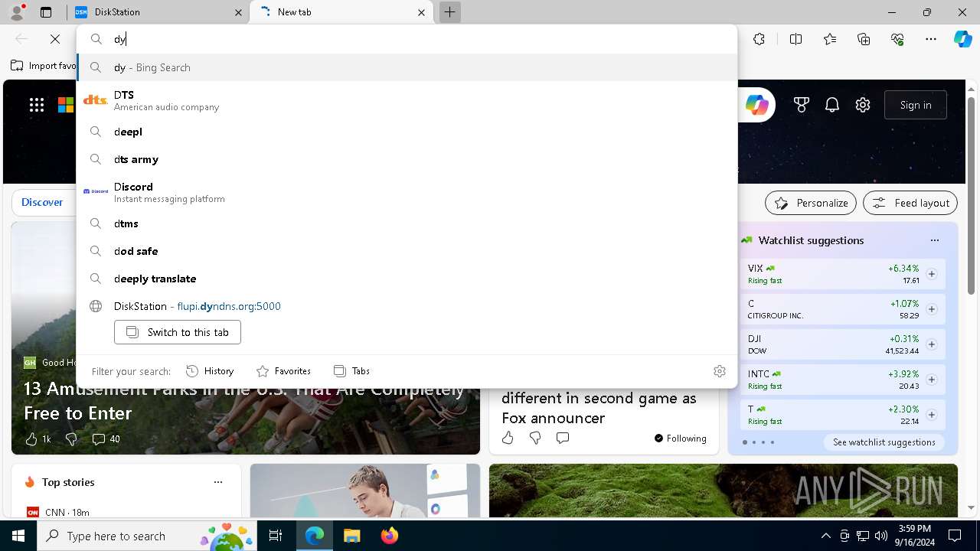The image size is (980, 551).
Task: Open Settings and more ellipsis menu
Action: (931, 39)
